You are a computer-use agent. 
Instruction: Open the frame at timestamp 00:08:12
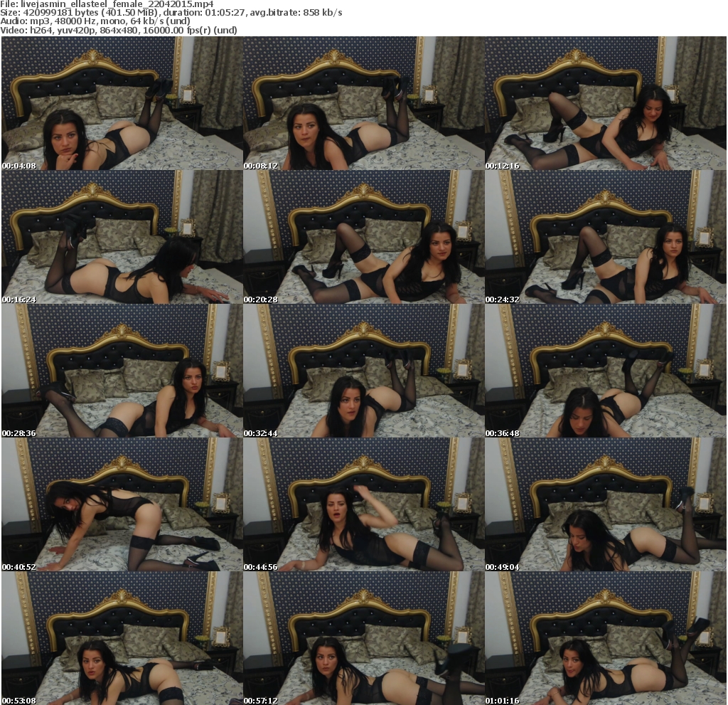point(363,103)
